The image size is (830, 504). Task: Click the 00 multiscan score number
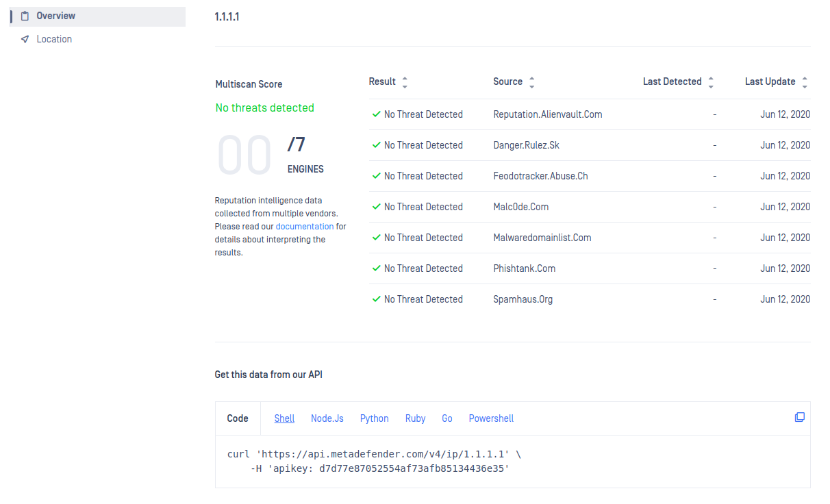coord(244,156)
